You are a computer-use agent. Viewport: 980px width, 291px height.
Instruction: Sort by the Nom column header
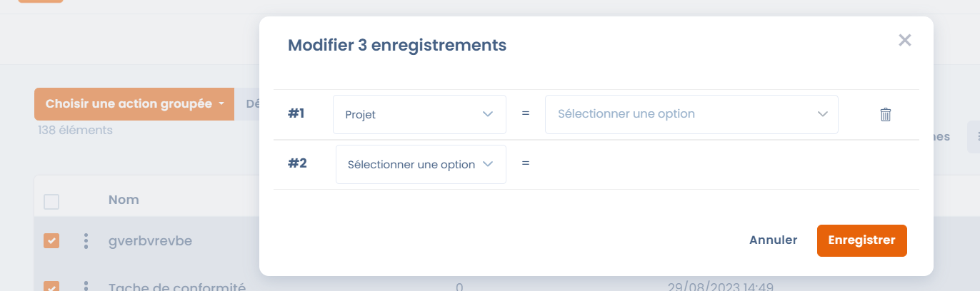tap(124, 200)
